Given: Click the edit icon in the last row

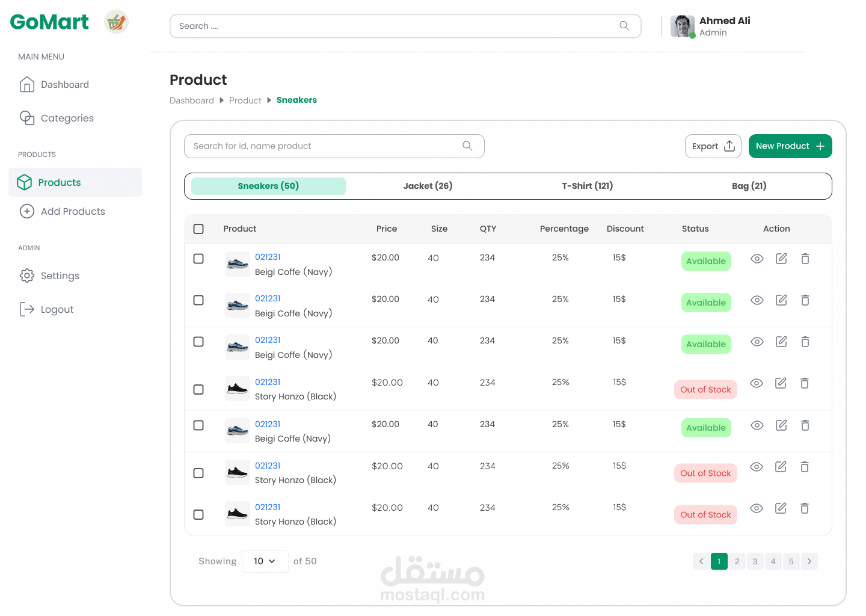Looking at the screenshot, I should point(781,508).
